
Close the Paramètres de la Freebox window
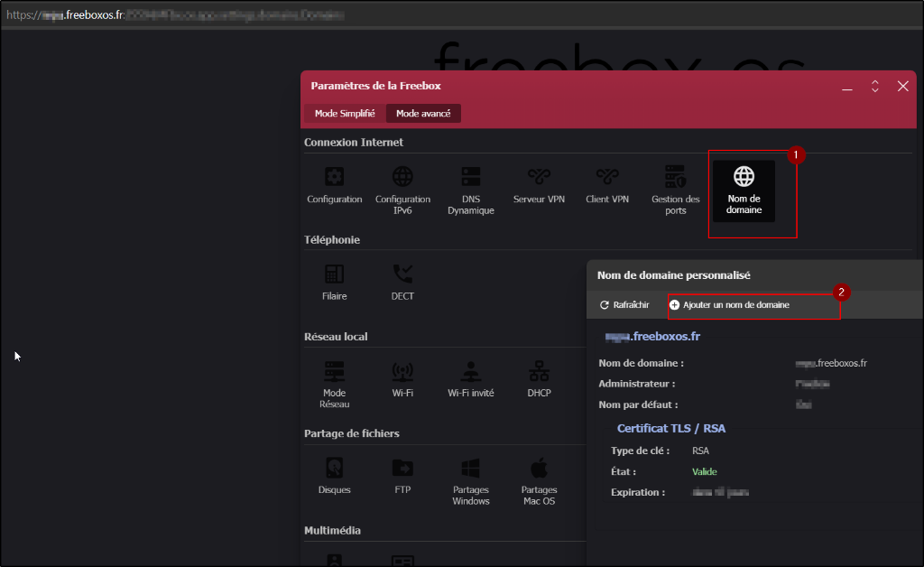pyautogui.click(x=902, y=86)
